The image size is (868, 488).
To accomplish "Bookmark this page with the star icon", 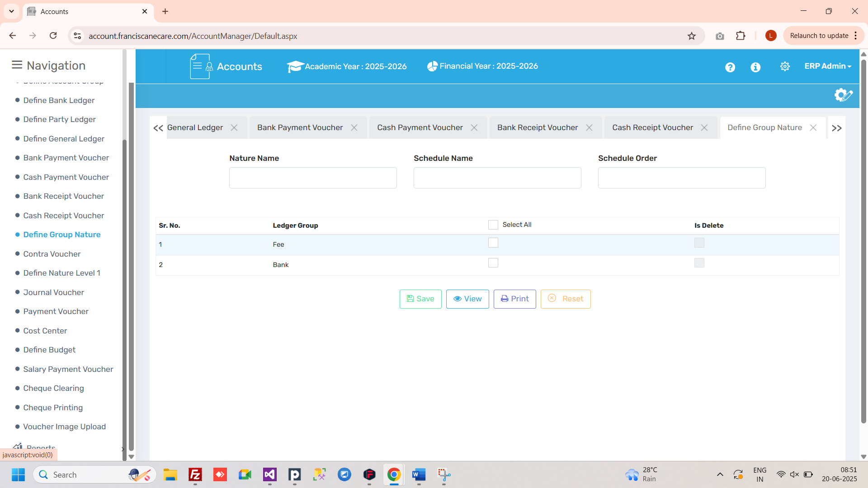I will pos(691,36).
